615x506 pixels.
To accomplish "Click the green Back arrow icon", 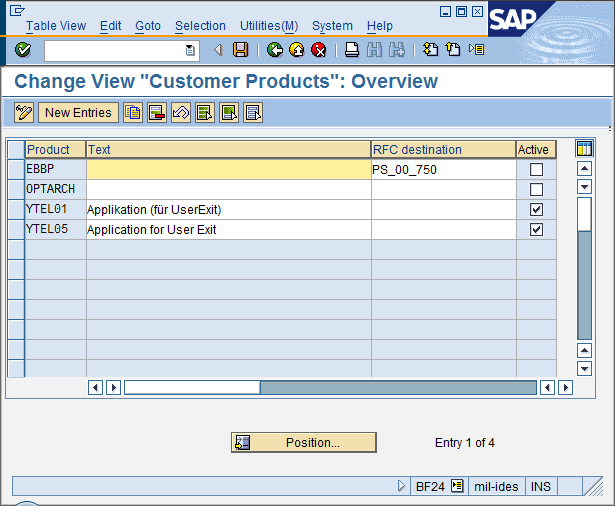I will [275, 50].
